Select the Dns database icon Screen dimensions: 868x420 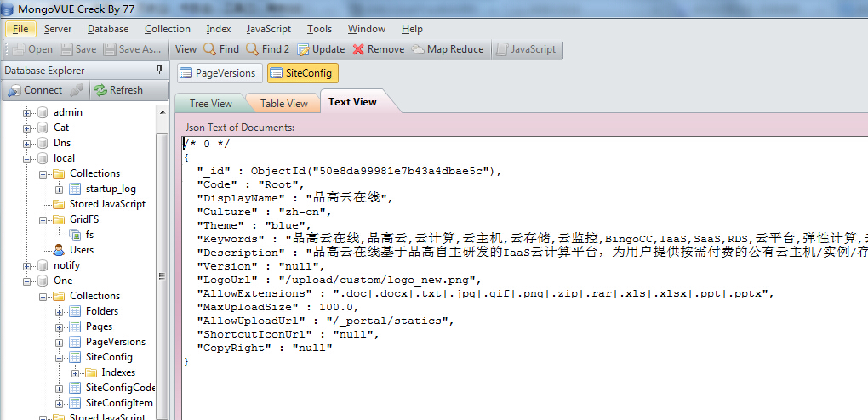[43, 143]
